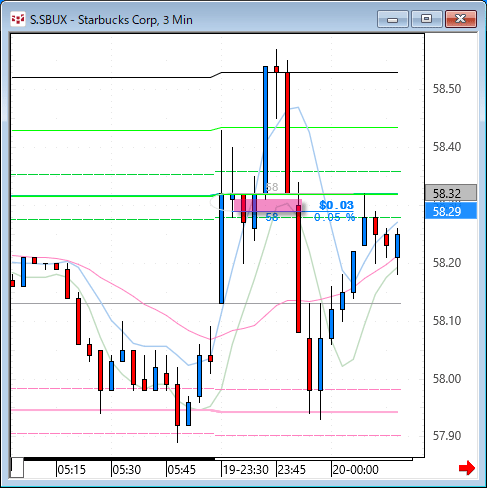Screen dimensions: 487x488
Task: Click the 58.00 price axis label
Action: 447,379
